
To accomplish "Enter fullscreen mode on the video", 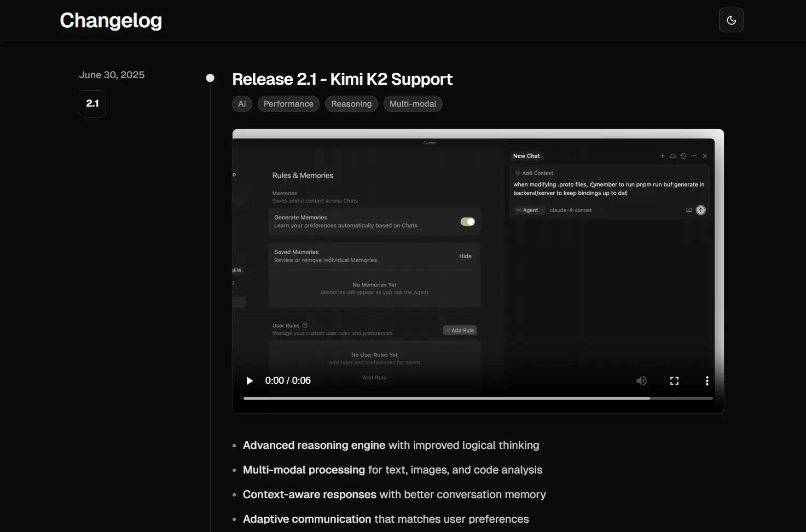I will [674, 381].
